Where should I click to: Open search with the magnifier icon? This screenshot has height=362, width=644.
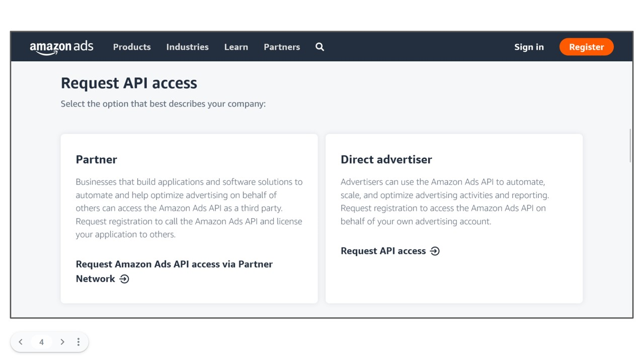tap(320, 47)
